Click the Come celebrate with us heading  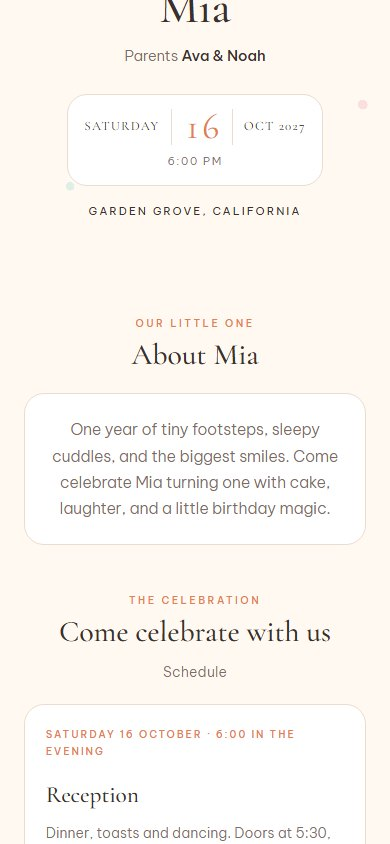pos(195,632)
